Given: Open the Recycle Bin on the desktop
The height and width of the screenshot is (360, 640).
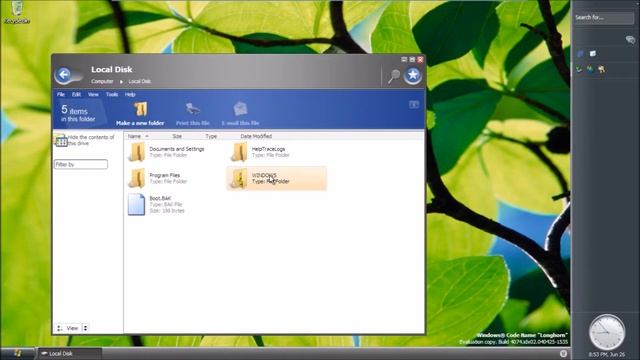Looking at the screenshot, I should 16,12.
